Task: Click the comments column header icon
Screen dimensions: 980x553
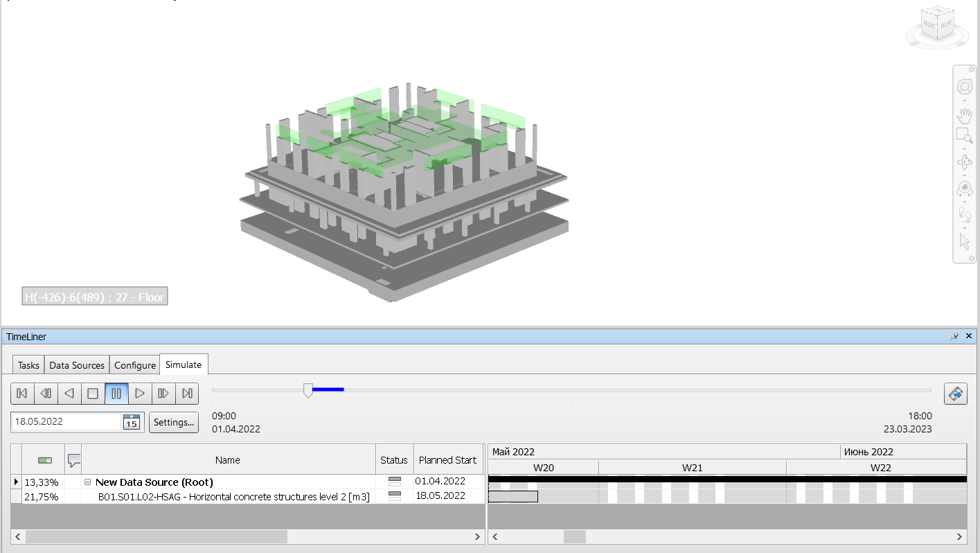Action: (73, 460)
